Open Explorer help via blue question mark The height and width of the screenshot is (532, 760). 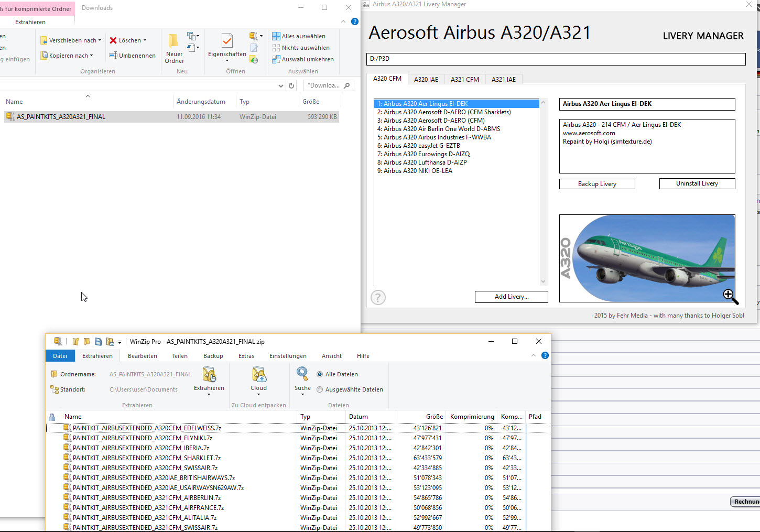[355, 21]
